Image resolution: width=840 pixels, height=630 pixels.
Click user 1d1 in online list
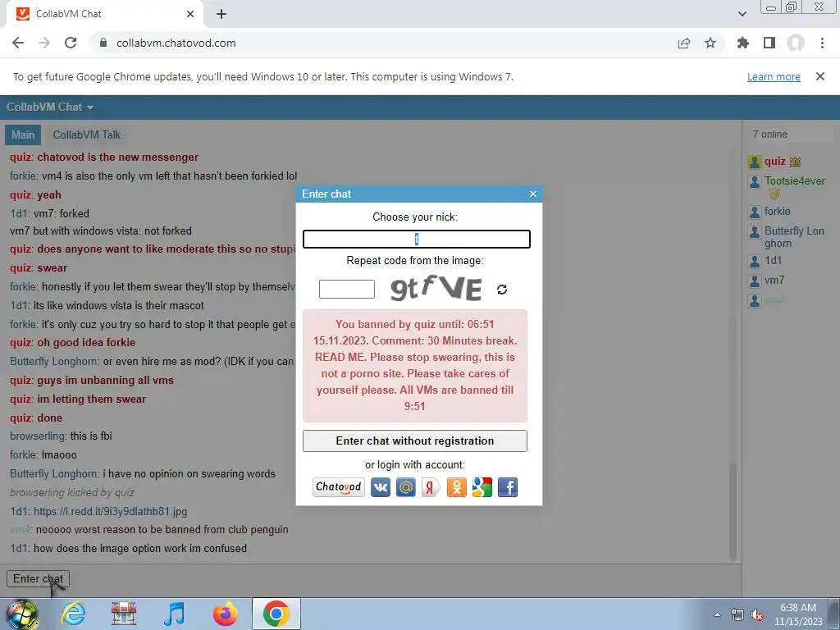773,260
